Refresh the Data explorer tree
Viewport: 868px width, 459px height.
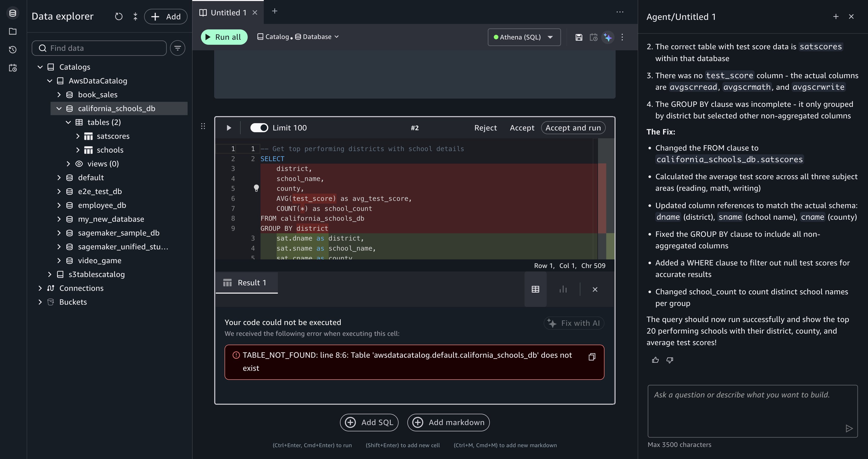pos(119,17)
